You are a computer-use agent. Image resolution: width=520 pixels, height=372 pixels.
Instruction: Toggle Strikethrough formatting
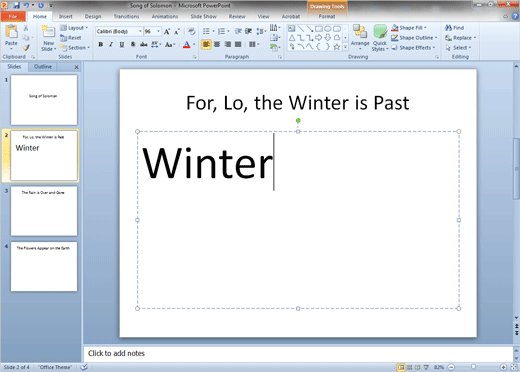click(x=144, y=44)
